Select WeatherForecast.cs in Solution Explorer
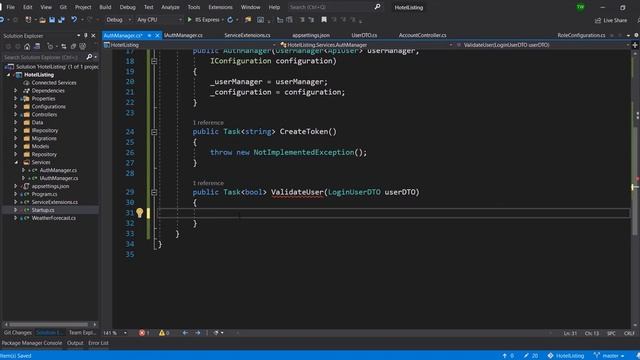640x360 pixels. (x=53, y=218)
